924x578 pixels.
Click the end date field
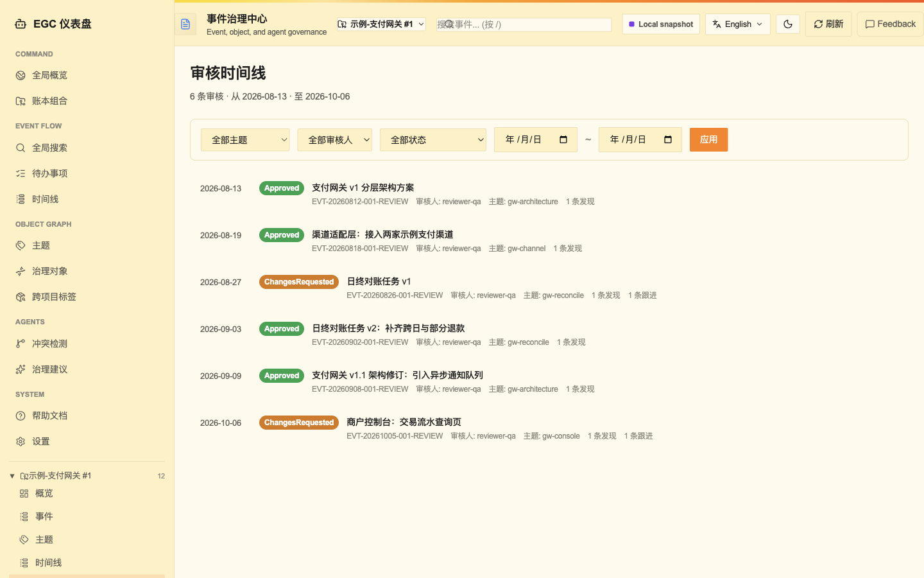click(x=640, y=140)
